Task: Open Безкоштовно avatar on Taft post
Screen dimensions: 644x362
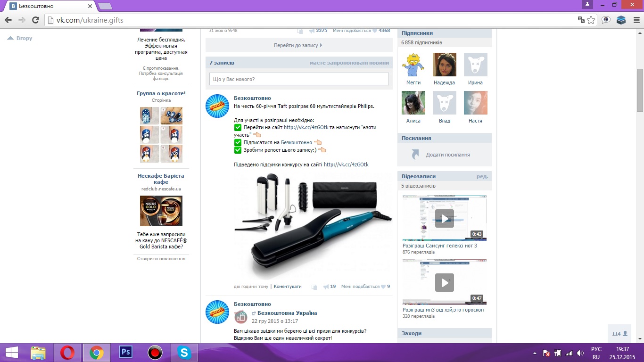Action: [x=217, y=106]
